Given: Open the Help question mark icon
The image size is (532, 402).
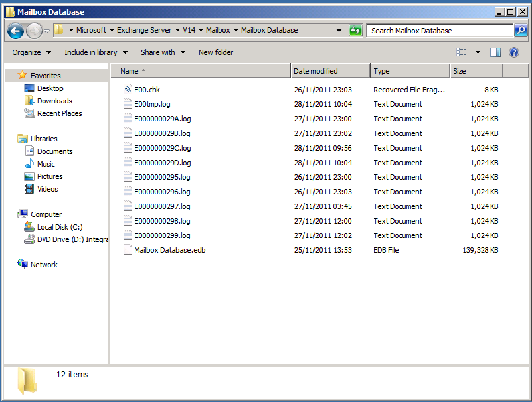Looking at the screenshot, I should point(514,52).
